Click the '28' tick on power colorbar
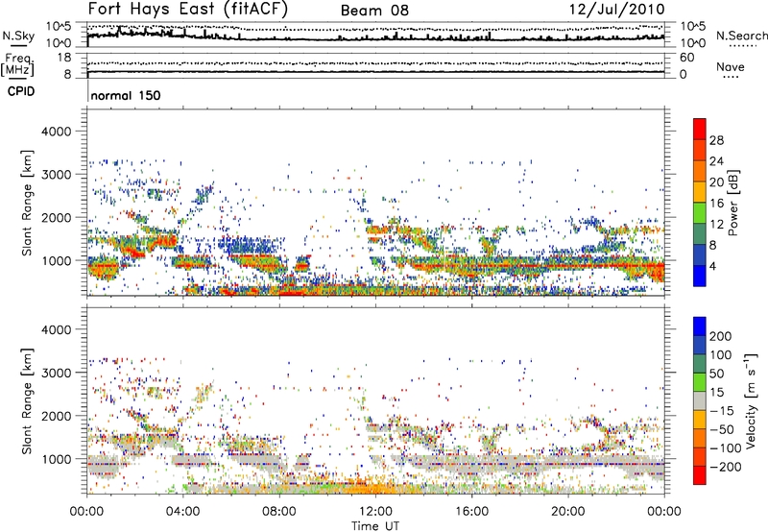Image resolution: width=768 pixels, height=532 pixels. [716, 140]
